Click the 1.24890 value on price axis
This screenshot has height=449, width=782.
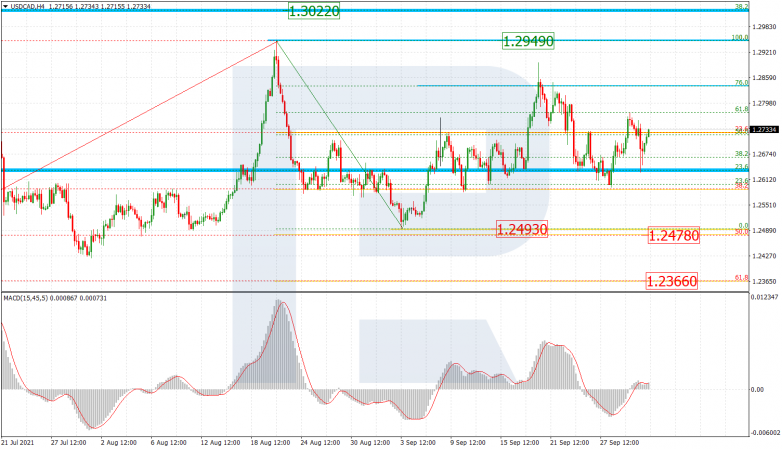[x=766, y=230]
